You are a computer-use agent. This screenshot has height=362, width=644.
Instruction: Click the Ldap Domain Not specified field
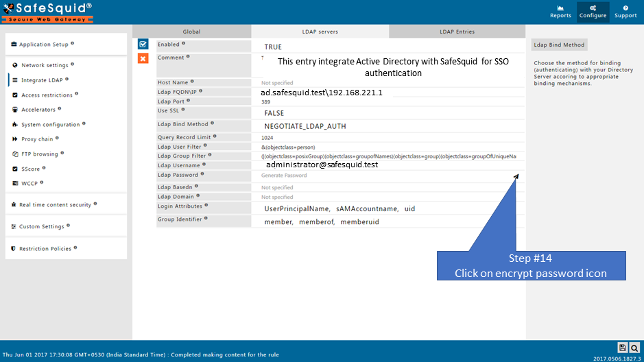(x=388, y=197)
